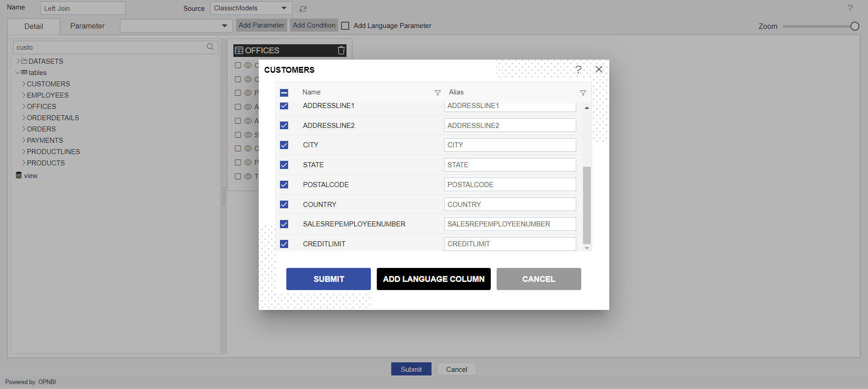Expand the DATASETS tree node
Screen dimensions: 868x389
click(x=18, y=61)
